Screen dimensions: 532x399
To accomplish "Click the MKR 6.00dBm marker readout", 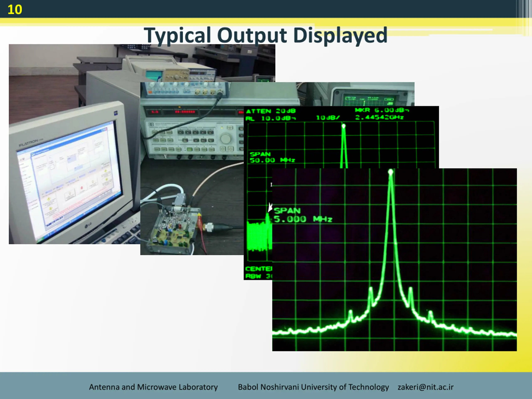I will pos(382,110).
